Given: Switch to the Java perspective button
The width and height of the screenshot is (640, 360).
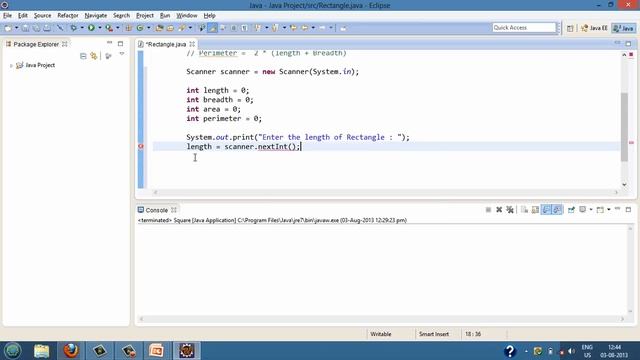Looking at the screenshot, I should (624, 28).
